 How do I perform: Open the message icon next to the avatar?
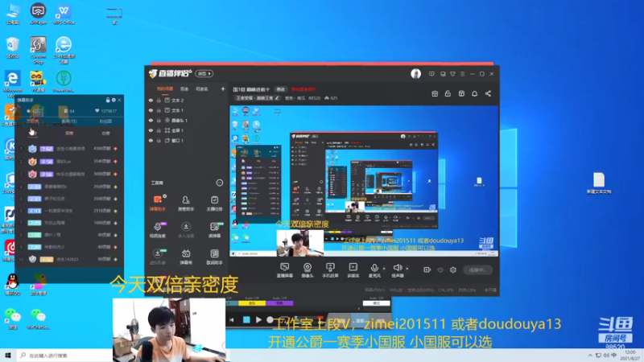point(431,74)
